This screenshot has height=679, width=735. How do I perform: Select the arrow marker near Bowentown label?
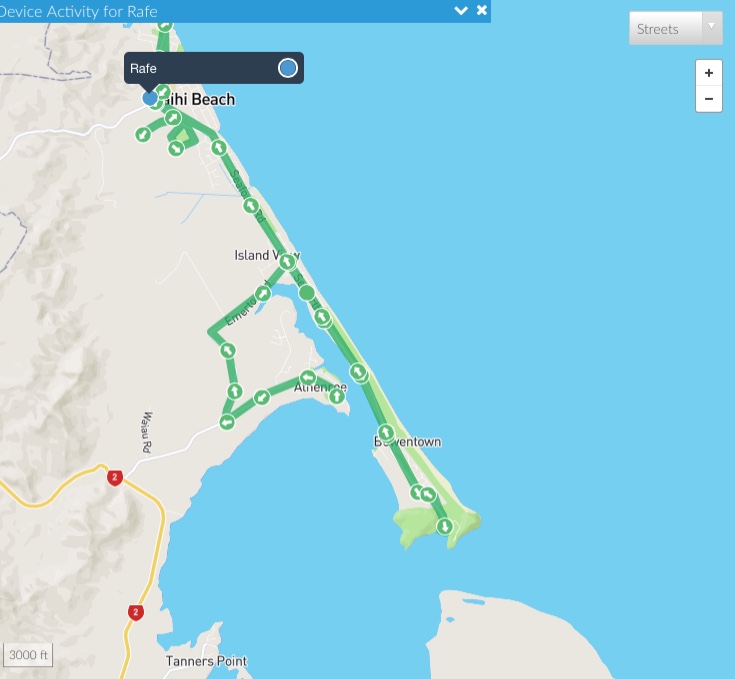[386, 432]
